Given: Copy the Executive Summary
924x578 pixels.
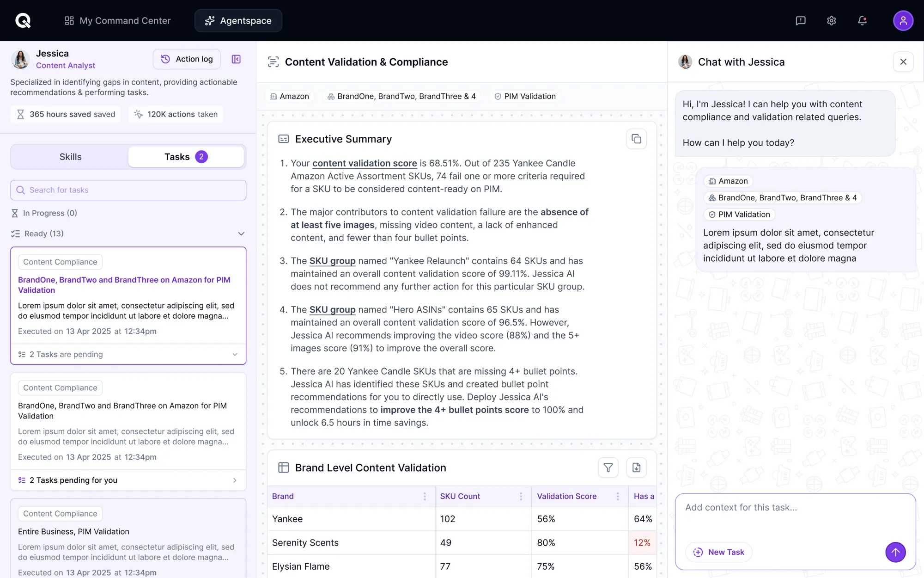Looking at the screenshot, I should (636, 139).
